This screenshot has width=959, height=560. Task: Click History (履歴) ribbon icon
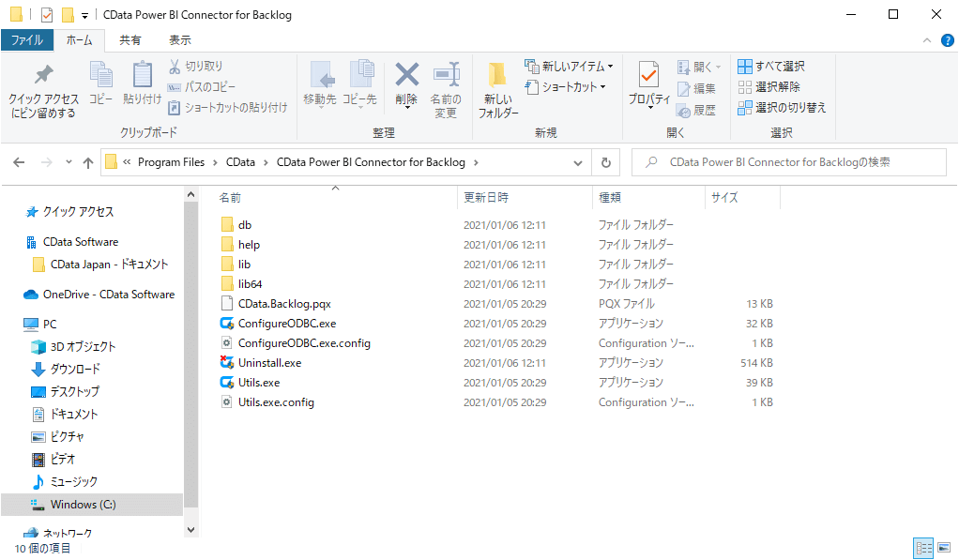tap(696, 110)
